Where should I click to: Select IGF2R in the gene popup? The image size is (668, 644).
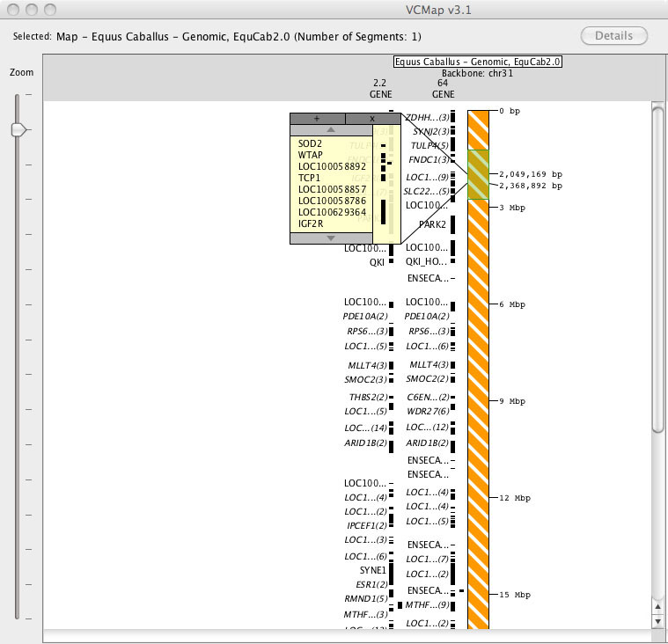coord(311,224)
